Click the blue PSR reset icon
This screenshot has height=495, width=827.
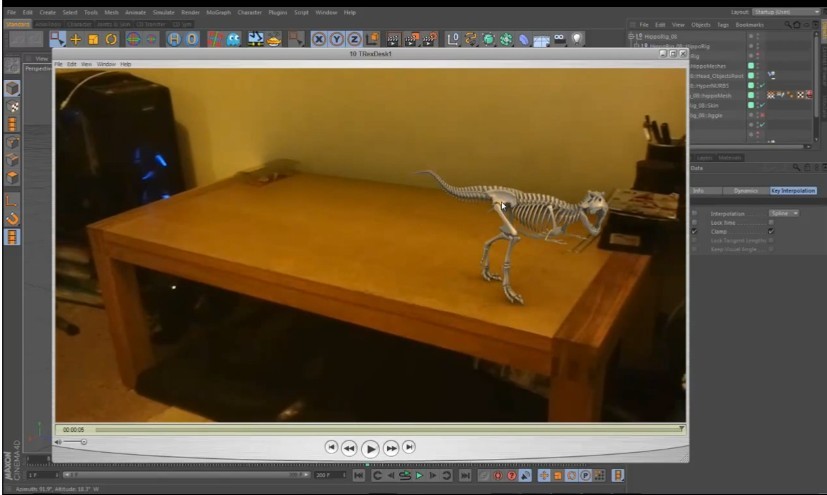192,40
